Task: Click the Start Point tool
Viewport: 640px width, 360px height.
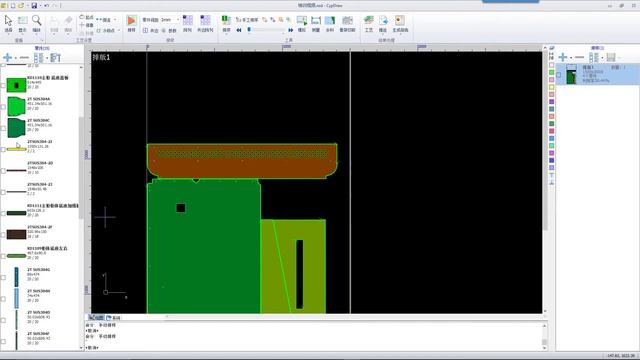Action: (86, 17)
